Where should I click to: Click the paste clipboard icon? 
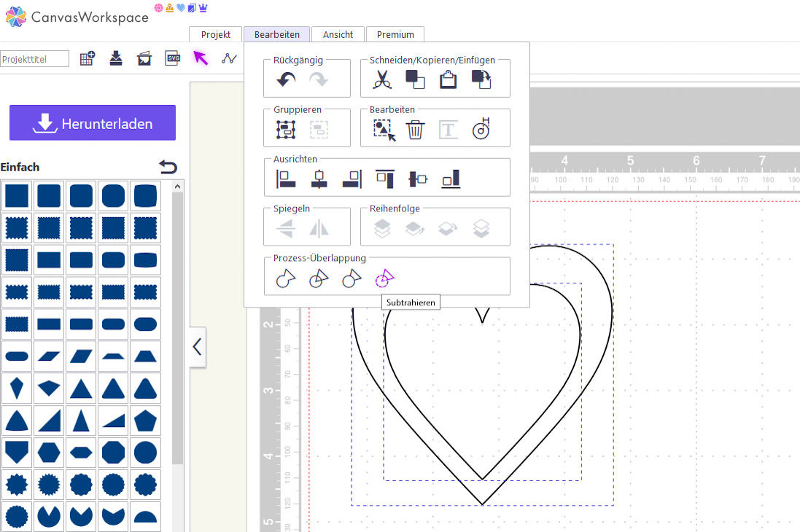click(x=448, y=80)
